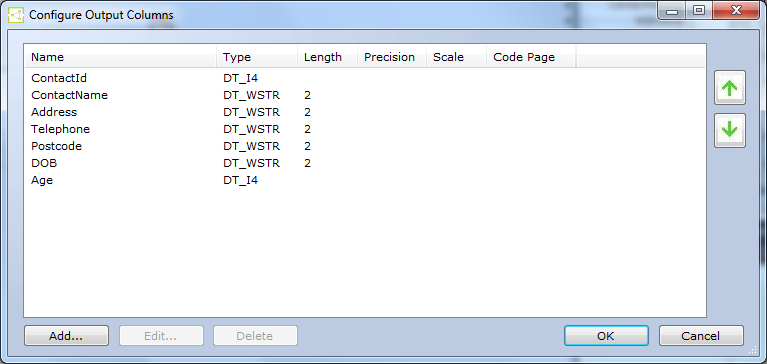Click the Code Page column header
This screenshot has height=364, width=767.
click(531, 57)
